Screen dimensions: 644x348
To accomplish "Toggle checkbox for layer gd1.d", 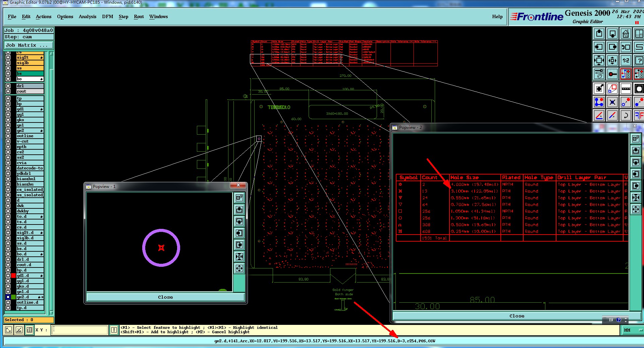I will [x=8, y=276].
